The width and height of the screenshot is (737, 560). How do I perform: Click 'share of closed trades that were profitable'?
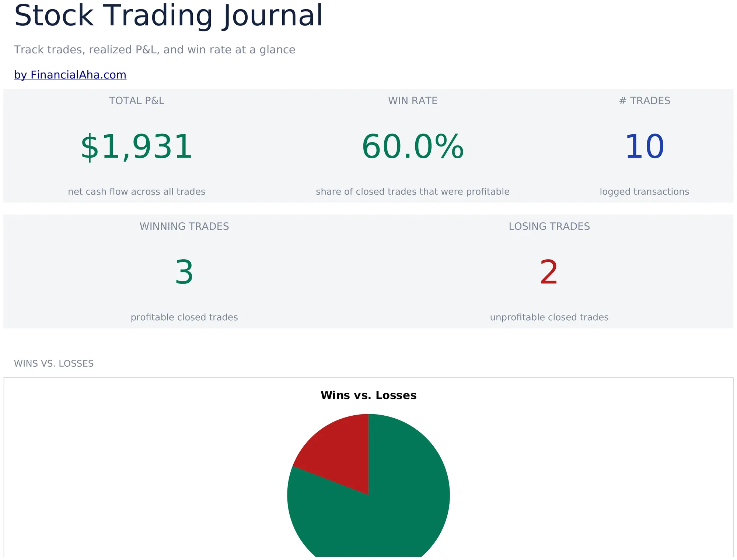413,192
